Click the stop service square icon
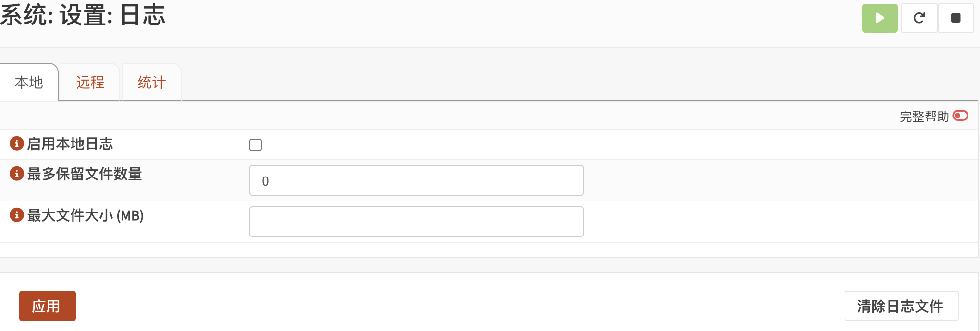The width and height of the screenshot is (980, 331). [x=955, y=18]
